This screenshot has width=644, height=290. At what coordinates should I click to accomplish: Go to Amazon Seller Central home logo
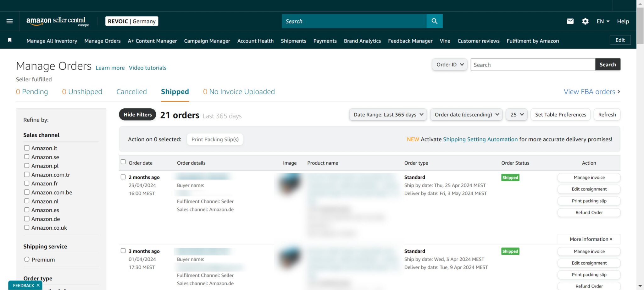(58, 21)
